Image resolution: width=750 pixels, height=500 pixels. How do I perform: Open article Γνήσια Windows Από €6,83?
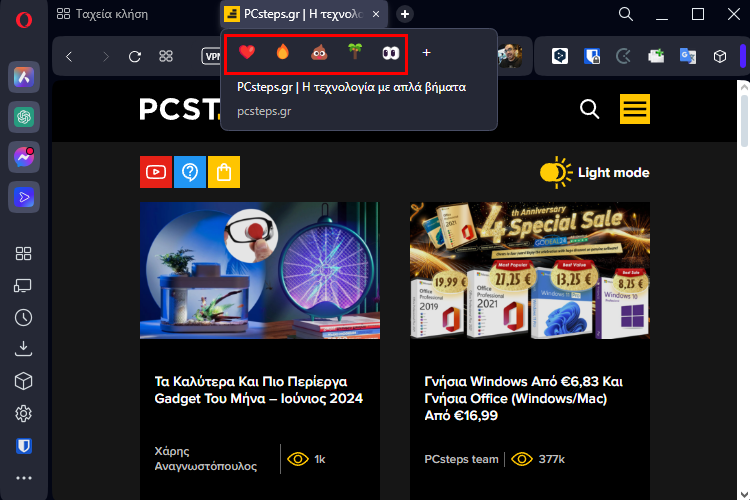coord(524,398)
